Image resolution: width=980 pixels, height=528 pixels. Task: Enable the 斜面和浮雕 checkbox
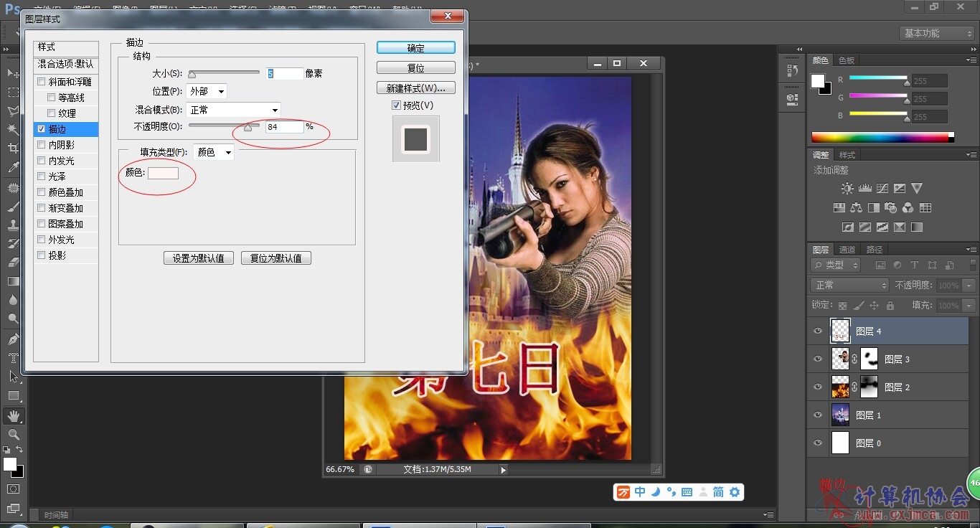click(42, 82)
